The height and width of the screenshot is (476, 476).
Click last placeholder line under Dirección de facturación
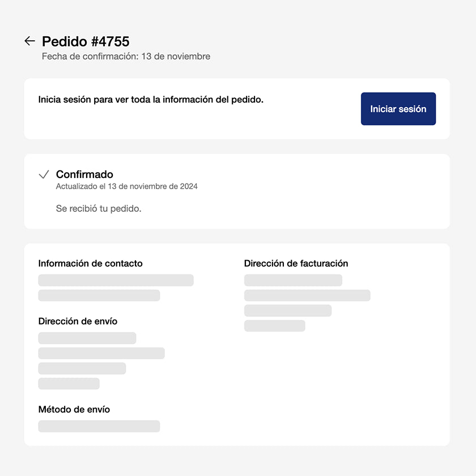(x=275, y=326)
